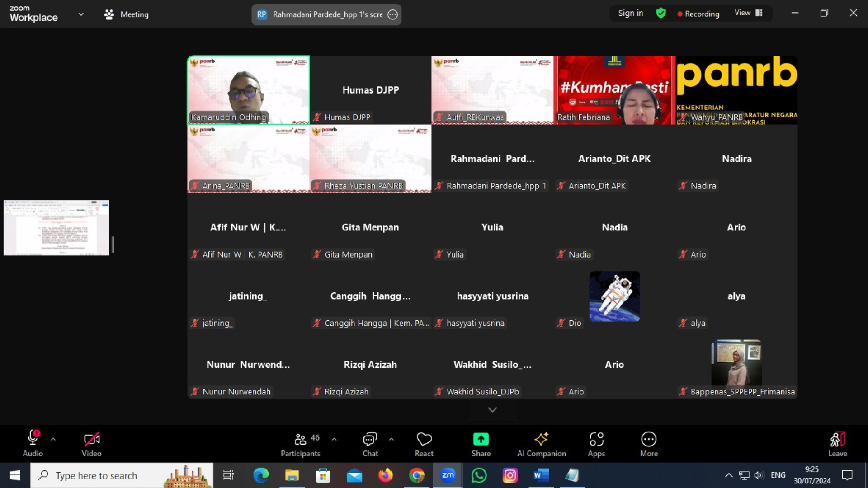Select the Arina_PANRB video tile

point(248,159)
